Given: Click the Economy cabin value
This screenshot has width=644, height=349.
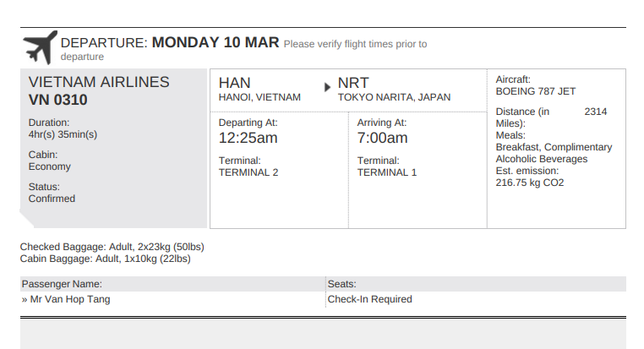Looking at the screenshot, I should (50, 166).
